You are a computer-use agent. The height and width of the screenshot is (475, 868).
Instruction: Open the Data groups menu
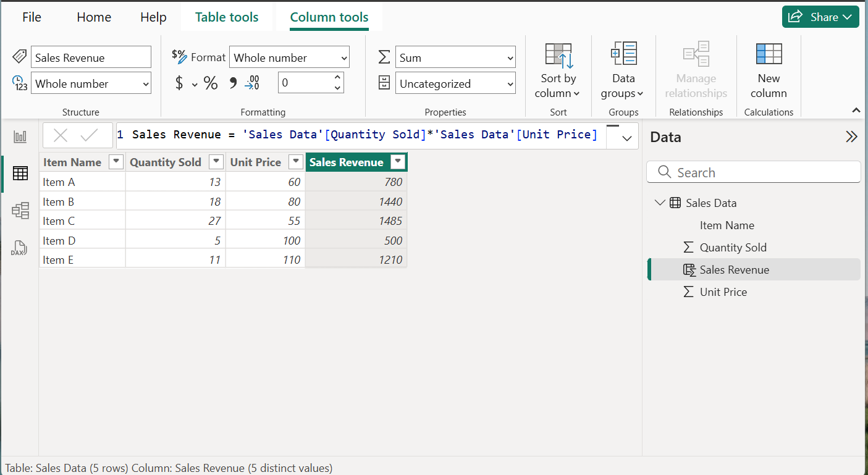click(x=623, y=70)
